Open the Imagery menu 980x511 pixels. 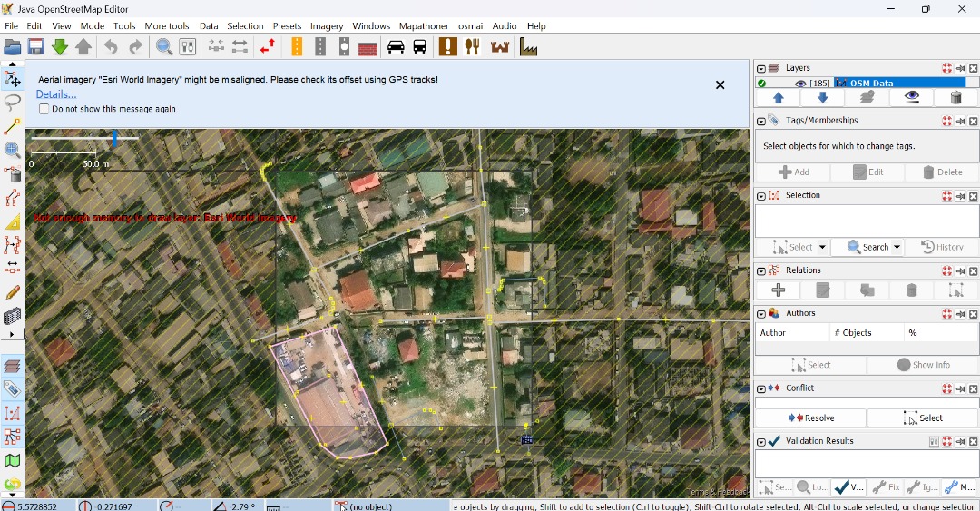coord(327,25)
